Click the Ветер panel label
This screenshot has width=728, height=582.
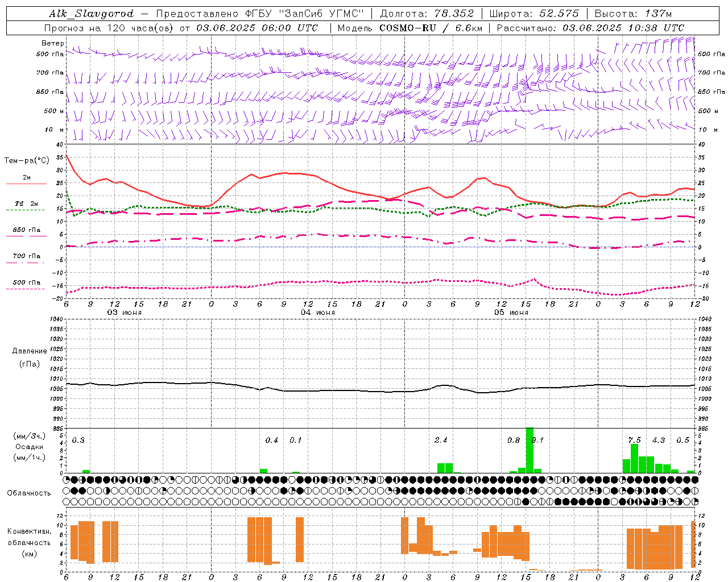pyautogui.click(x=53, y=43)
